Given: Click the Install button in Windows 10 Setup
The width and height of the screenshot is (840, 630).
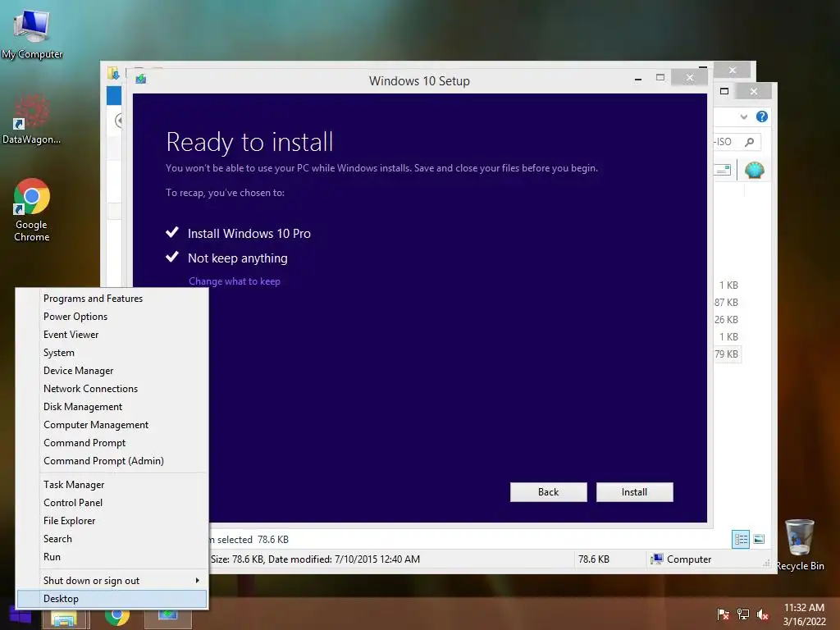Looking at the screenshot, I should pos(634,492).
